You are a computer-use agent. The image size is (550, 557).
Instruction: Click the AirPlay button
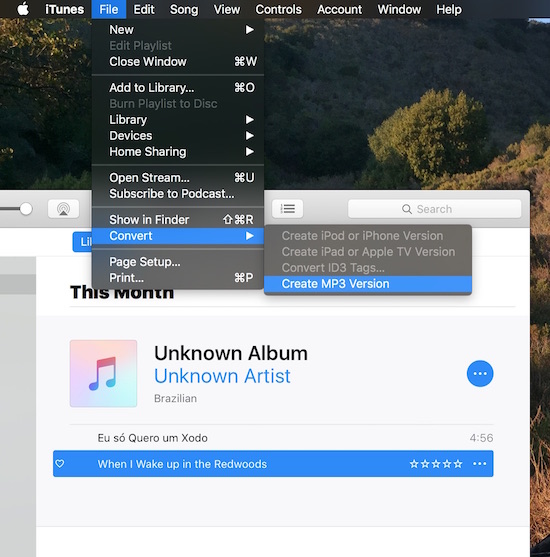point(63,209)
